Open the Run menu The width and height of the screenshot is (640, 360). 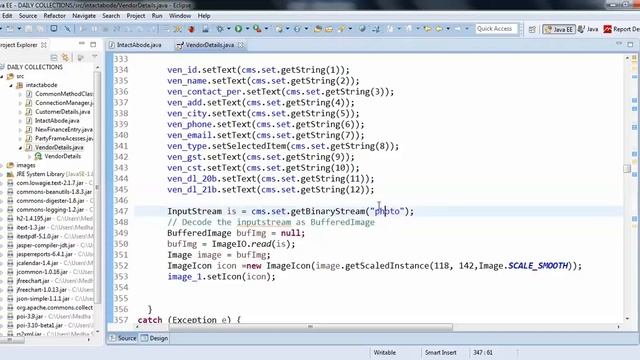click(157, 16)
